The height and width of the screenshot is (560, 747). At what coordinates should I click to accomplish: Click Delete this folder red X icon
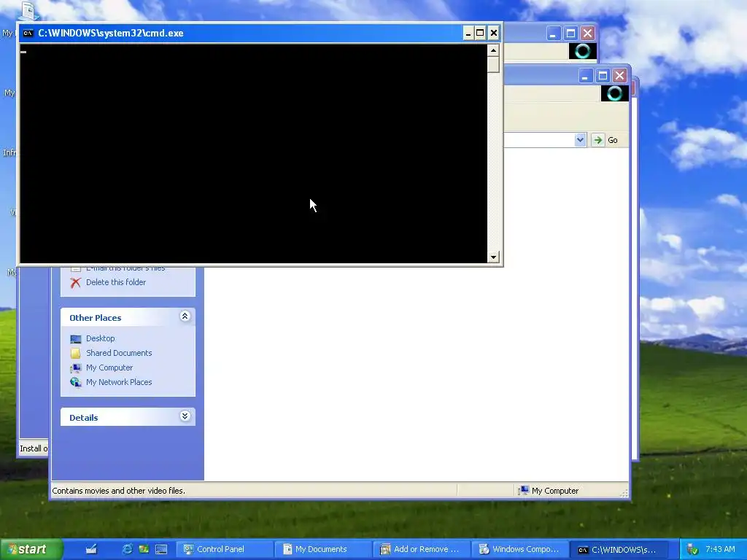pyautogui.click(x=75, y=282)
